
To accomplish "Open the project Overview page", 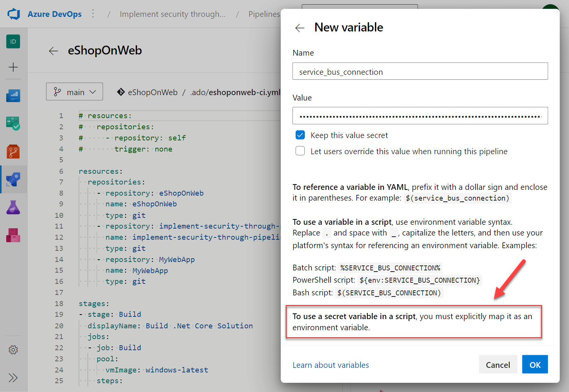I will [13, 96].
